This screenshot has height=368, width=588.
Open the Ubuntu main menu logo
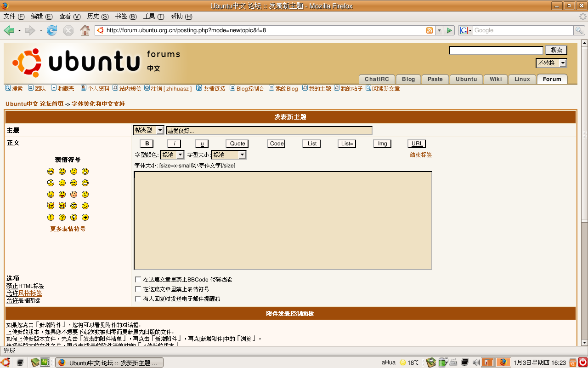coord(6,362)
